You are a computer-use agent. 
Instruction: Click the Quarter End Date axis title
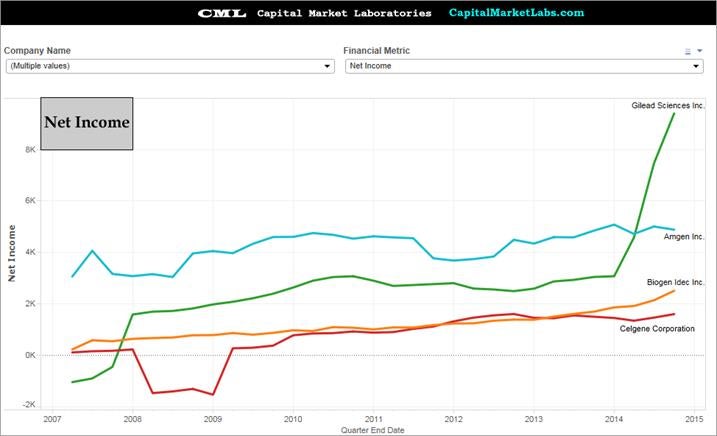(x=373, y=430)
